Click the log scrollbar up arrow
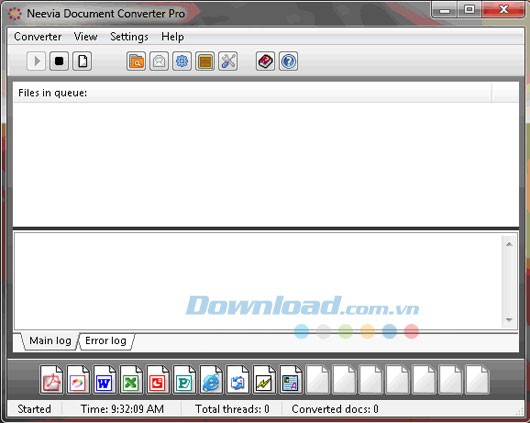 509,244
